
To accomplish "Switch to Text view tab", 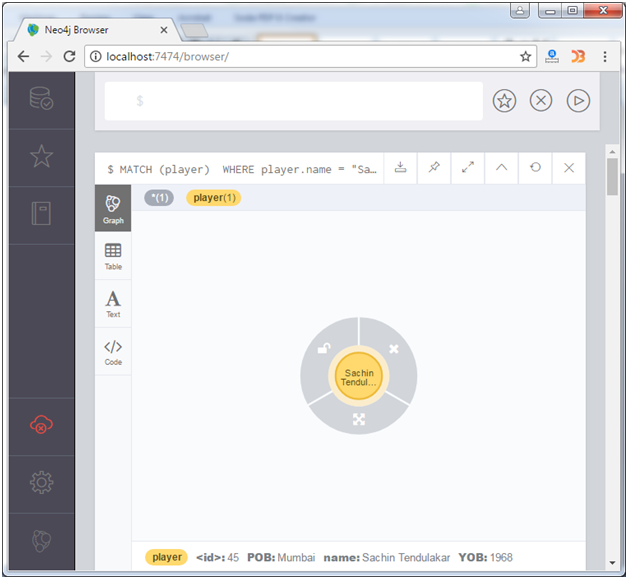I will pyautogui.click(x=113, y=304).
